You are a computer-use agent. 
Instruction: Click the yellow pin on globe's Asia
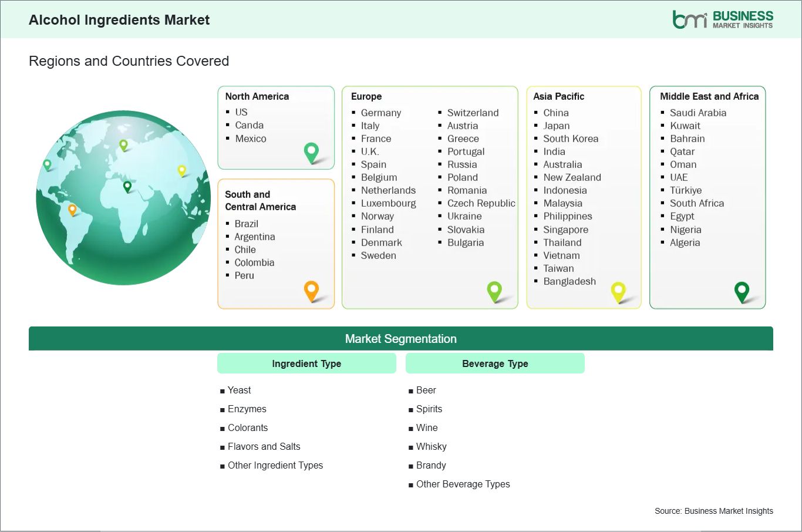coord(182,170)
